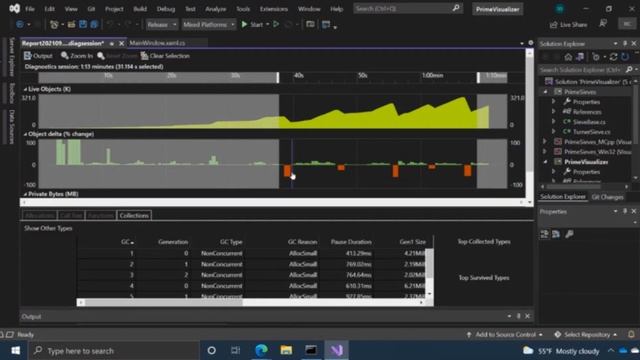Select the Collections tab
The height and width of the screenshot is (360, 640).
click(134, 216)
